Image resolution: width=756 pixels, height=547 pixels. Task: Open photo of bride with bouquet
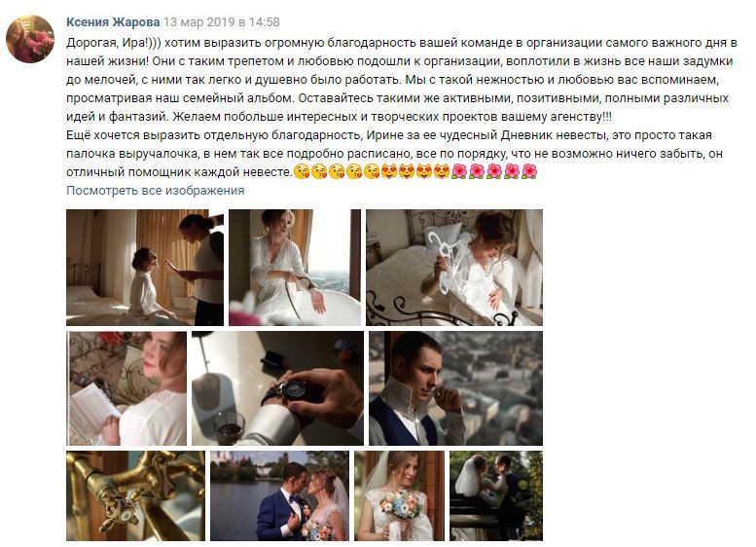(x=399, y=495)
